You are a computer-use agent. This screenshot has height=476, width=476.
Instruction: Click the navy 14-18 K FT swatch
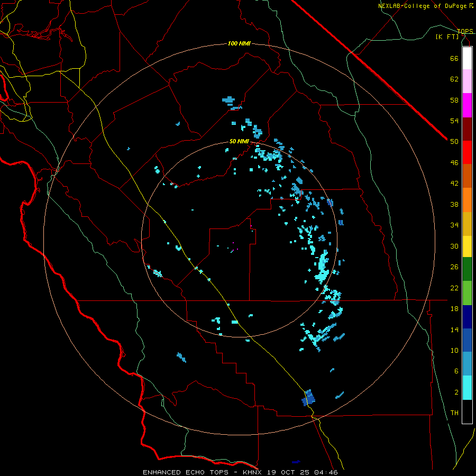(467, 317)
